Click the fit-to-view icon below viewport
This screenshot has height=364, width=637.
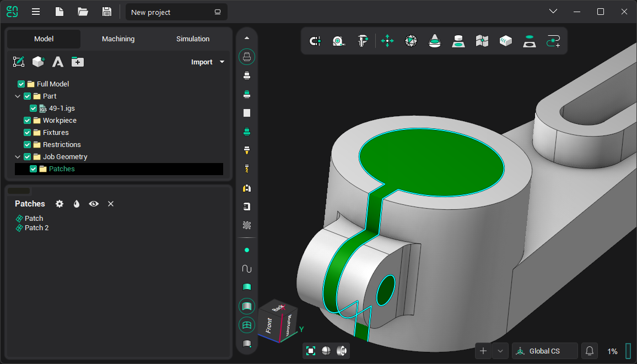click(311, 351)
